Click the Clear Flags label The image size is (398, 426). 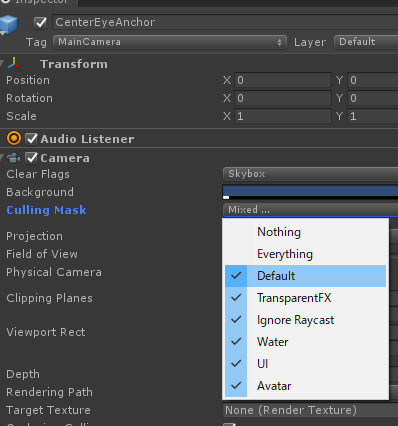[38, 174]
